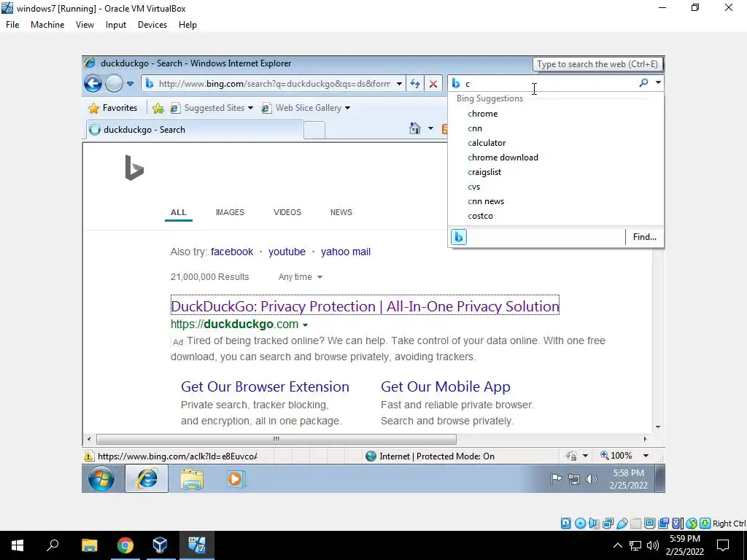Open the 'Any time' filter dropdown
Viewport: 747px width, 560px height.
300,277
